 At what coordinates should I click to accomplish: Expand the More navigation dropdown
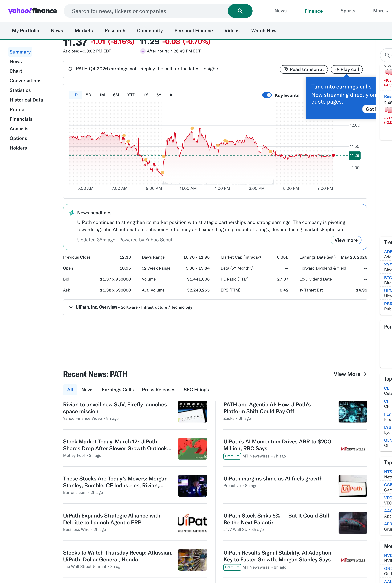pos(380,11)
